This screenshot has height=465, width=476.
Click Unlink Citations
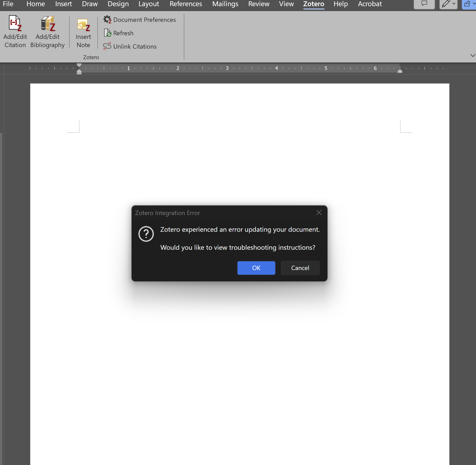coord(130,47)
